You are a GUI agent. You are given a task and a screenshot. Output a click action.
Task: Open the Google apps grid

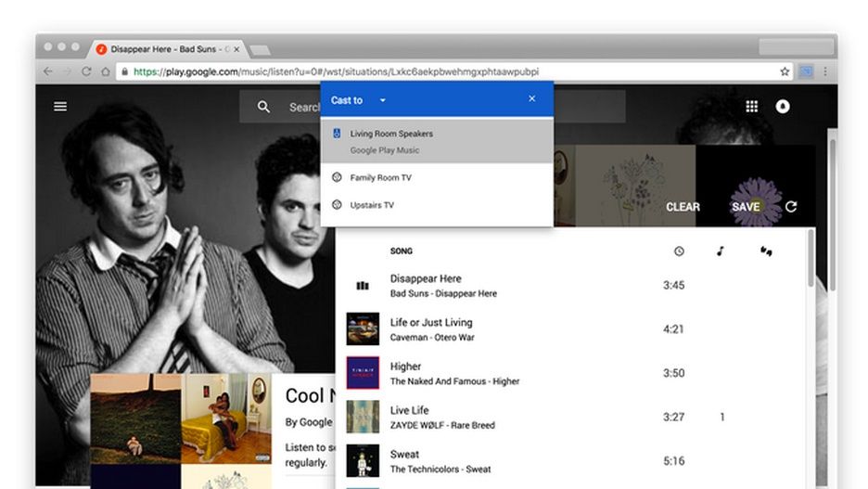(x=751, y=107)
